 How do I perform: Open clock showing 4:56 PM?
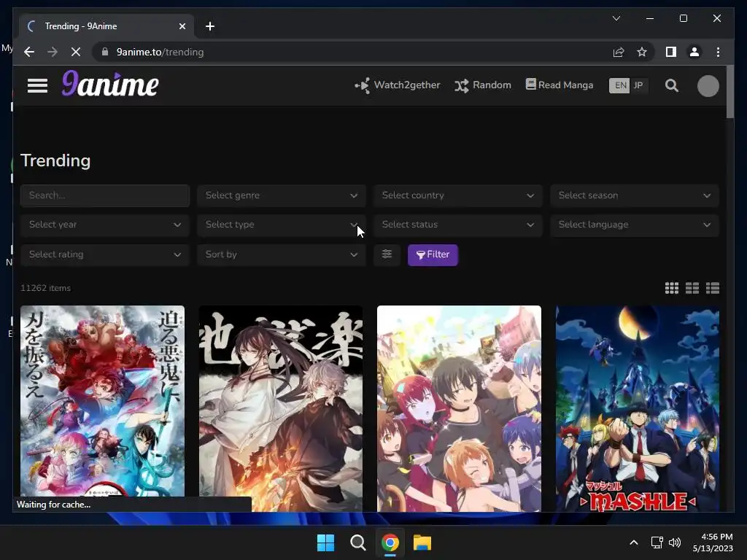(713, 542)
